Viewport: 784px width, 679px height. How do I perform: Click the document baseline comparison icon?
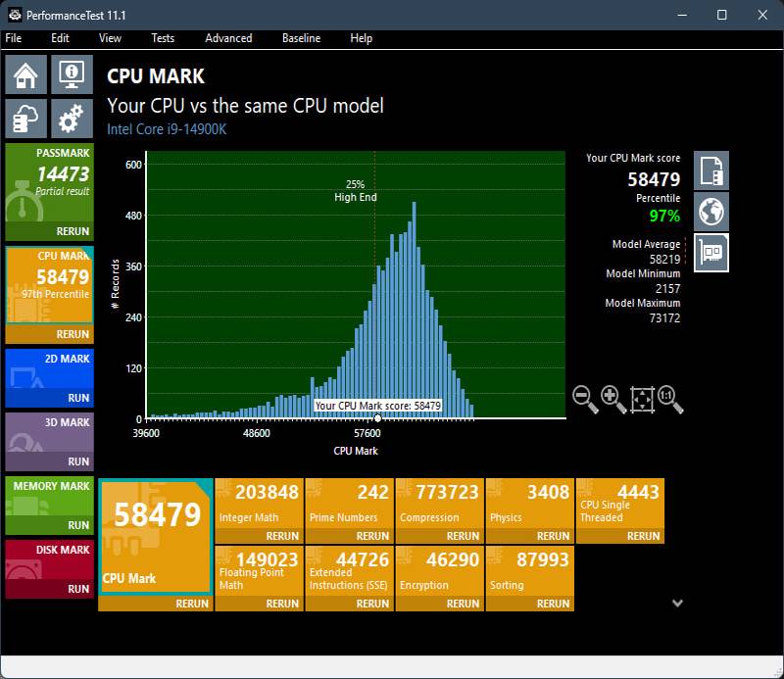(711, 170)
